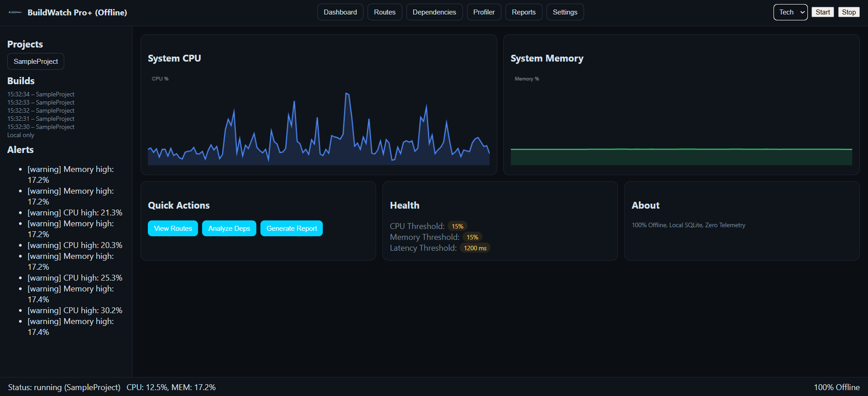This screenshot has height=396, width=868.
Task: Click the 'CPU high: 20.3%' alert
Action: point(75,245)
